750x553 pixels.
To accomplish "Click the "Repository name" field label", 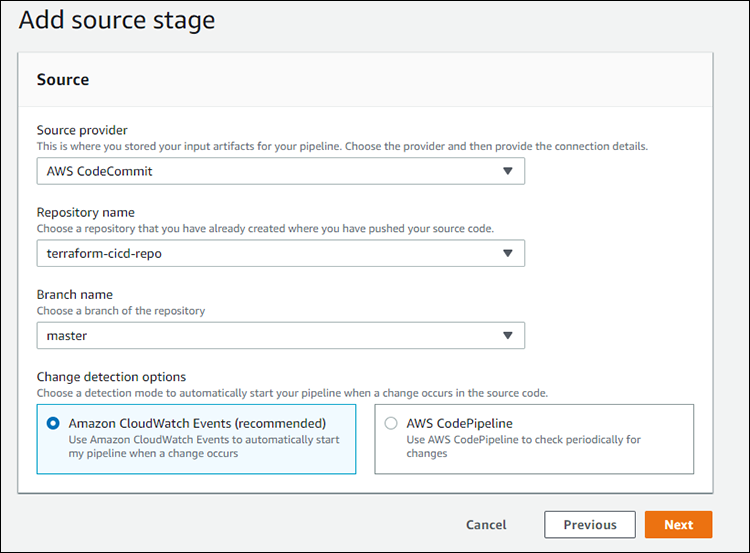I will point(85,212).
